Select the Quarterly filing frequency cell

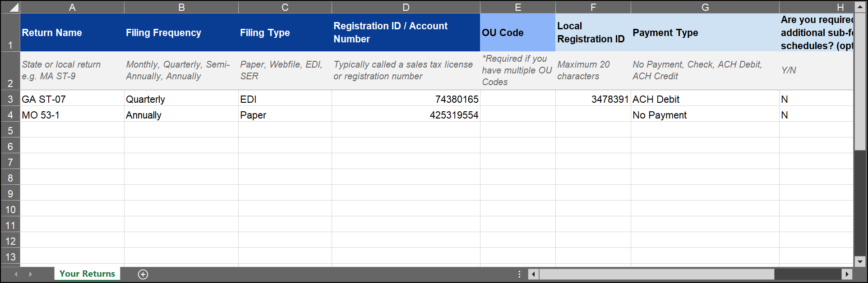[x=181, y=99]
